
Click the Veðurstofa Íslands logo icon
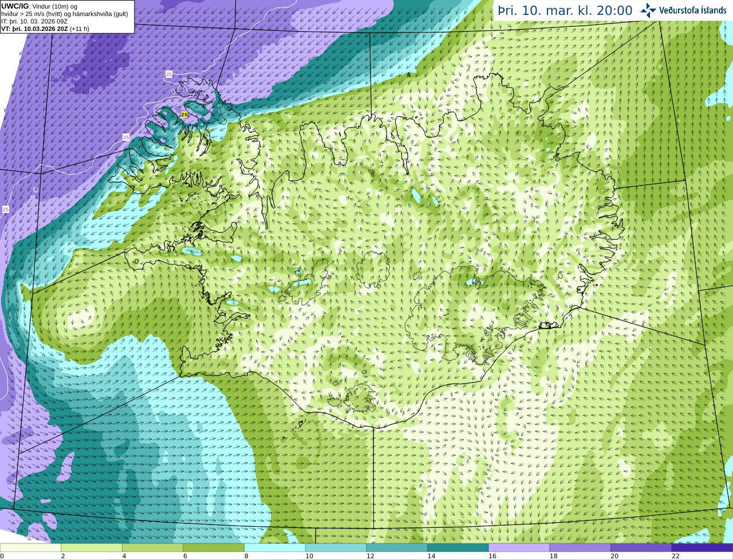648,10
